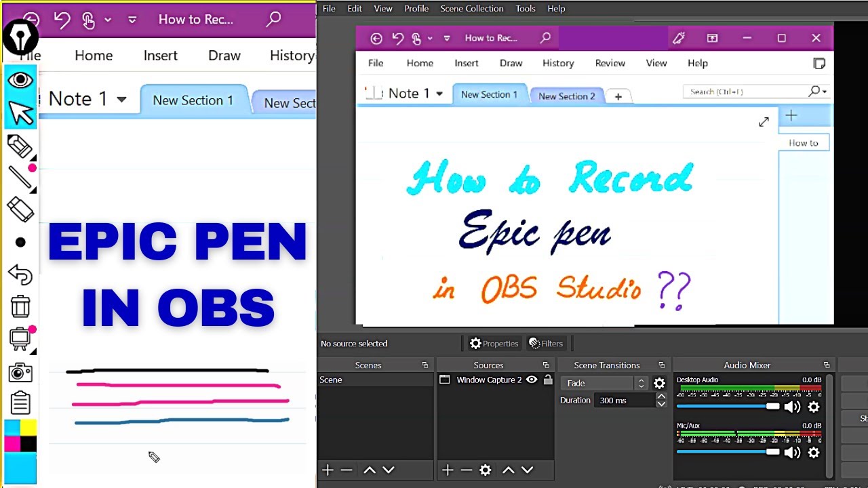Click the clipboard icon in Epic Pen toolbar
This screenshot has height=488, width=868.
(x=20, y=403)
